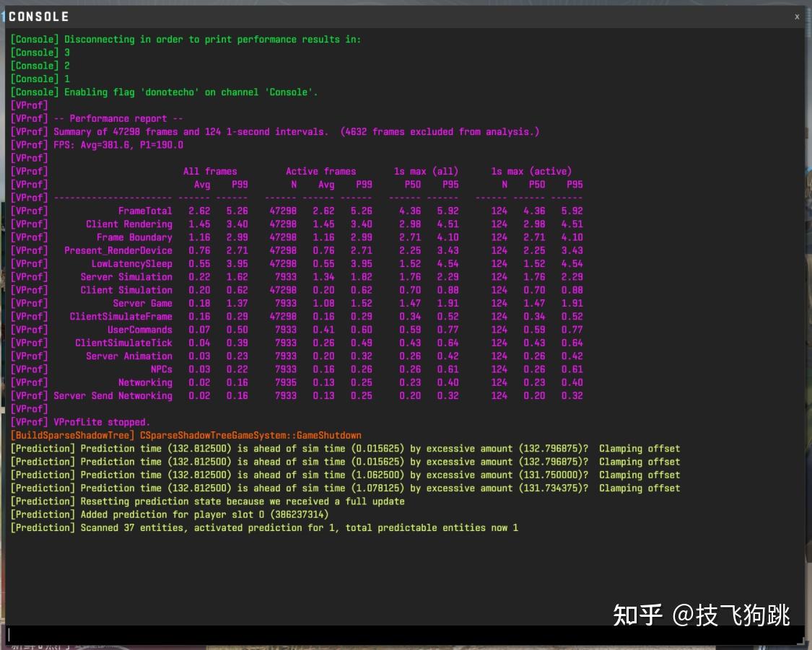
Task: Click FrameTotal's All frames Avg value 2.62
Action: point(199,211)
